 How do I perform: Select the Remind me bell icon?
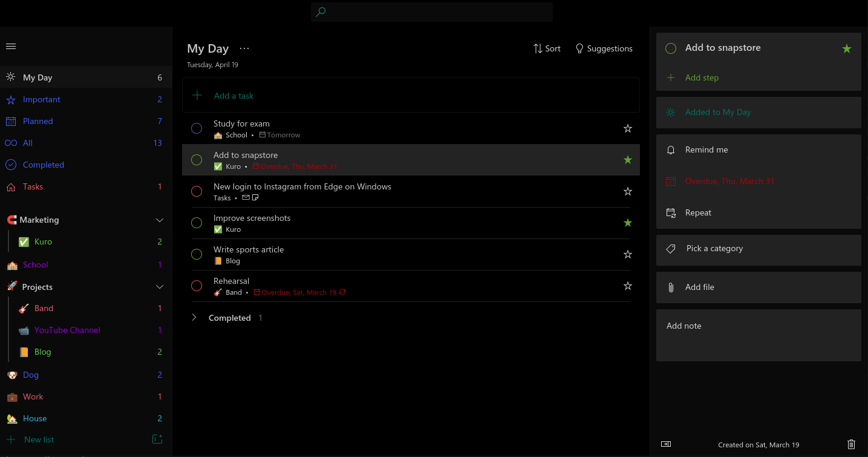tap(670, 150)
